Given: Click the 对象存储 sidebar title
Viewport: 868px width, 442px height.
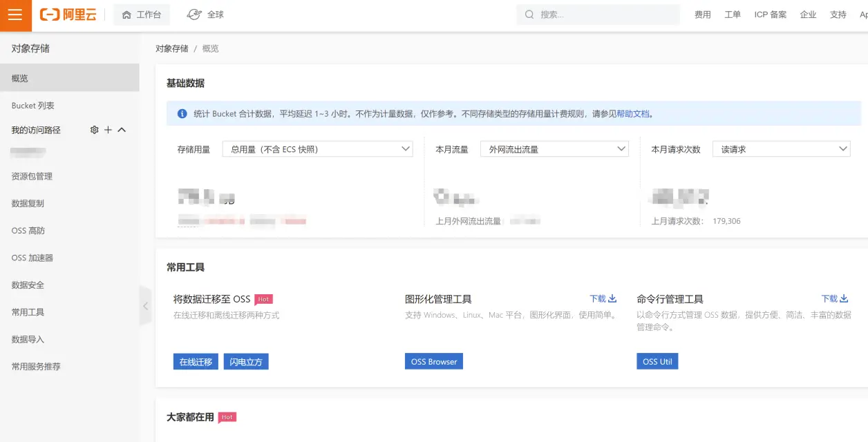Looking at the screenshot, I should (30, 48).
